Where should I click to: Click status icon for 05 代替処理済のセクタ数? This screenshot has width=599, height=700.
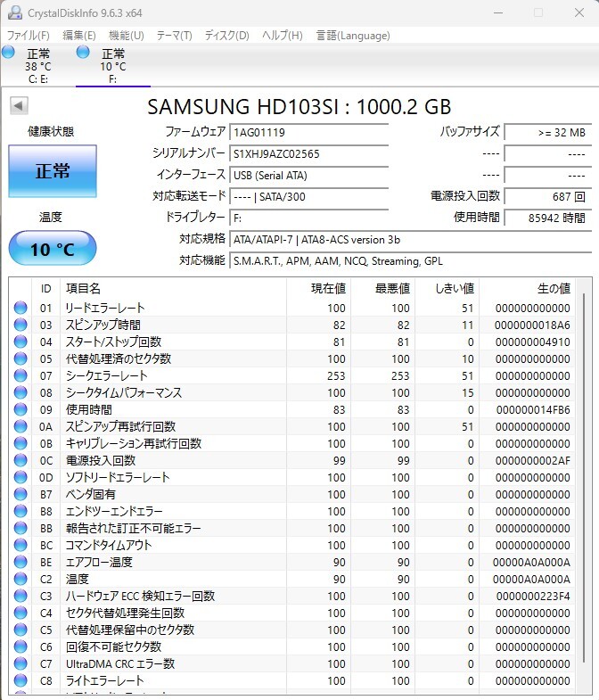tap(21, 358)
